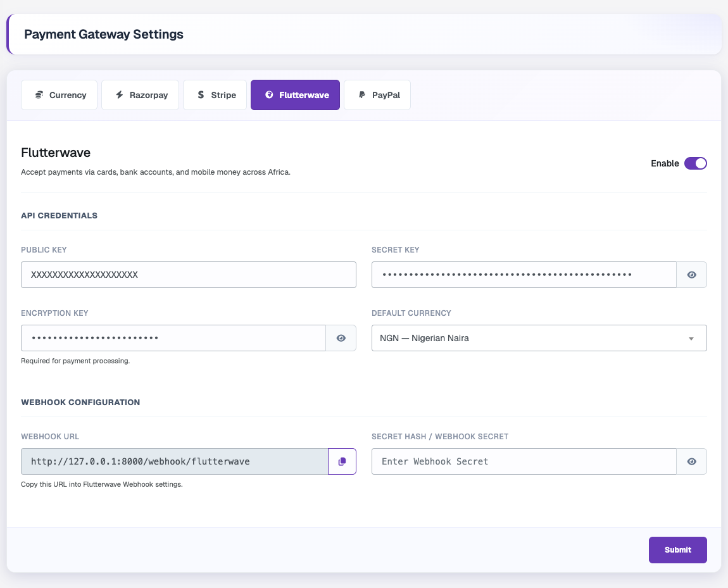Click the Stripe S icon
This screenshot has height=588, width=728.
(x=201, y=95)
